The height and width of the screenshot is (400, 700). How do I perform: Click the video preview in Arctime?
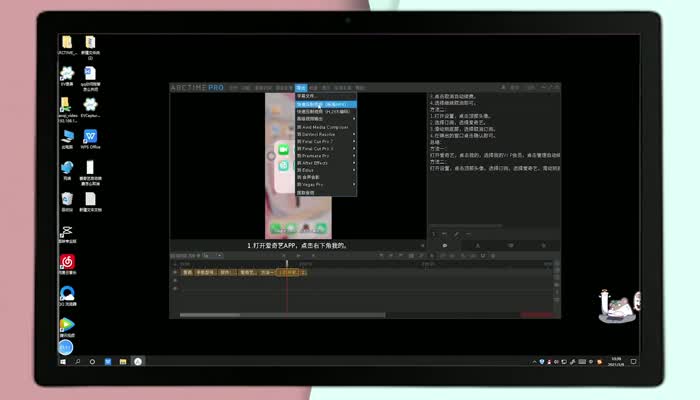[298, 166]
